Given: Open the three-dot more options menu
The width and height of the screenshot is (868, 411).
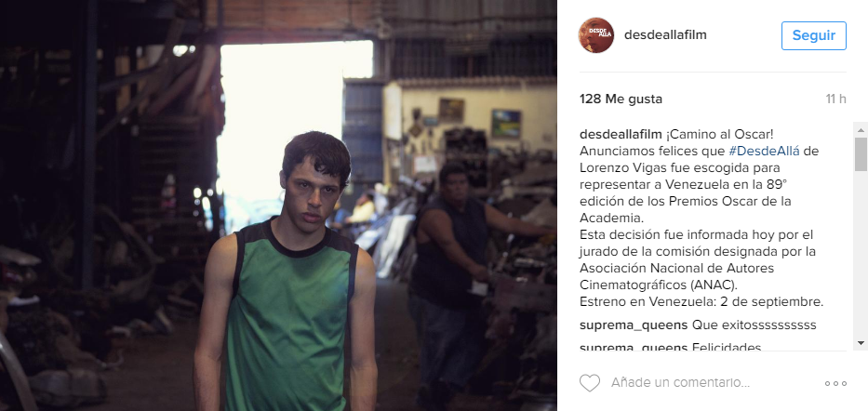Looking at the screenshot, I should coord(835,383).
